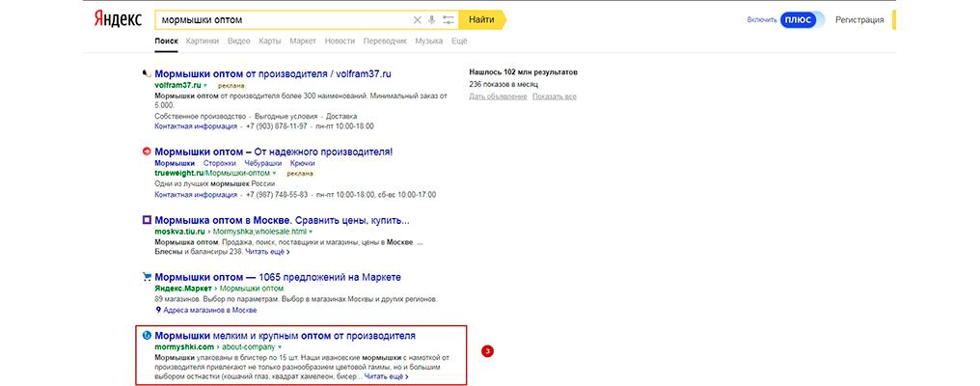Click the Mormyshka;wholesale.html green path
Screen dimensions: 980x386
pos(259,232)
